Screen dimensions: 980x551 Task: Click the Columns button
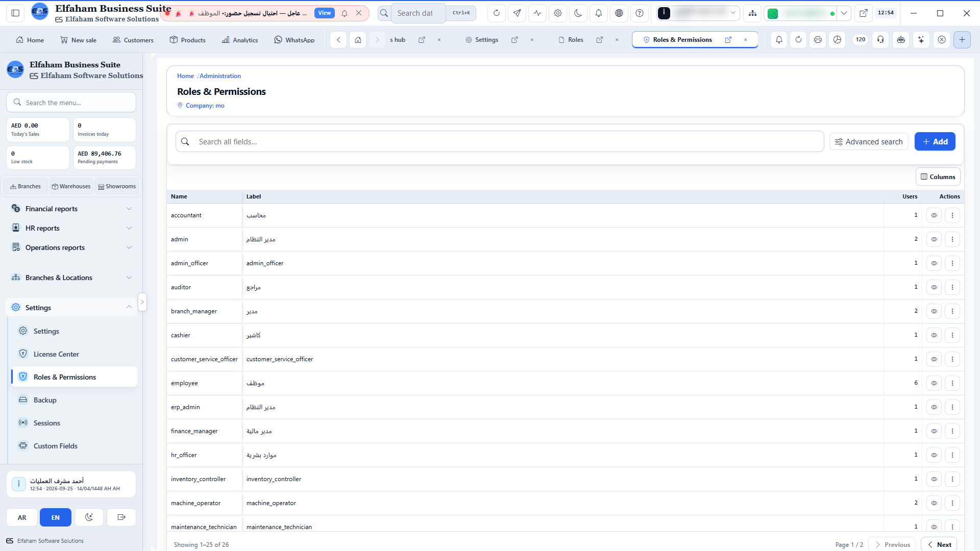pyautogui.click(x=938, y=177)
